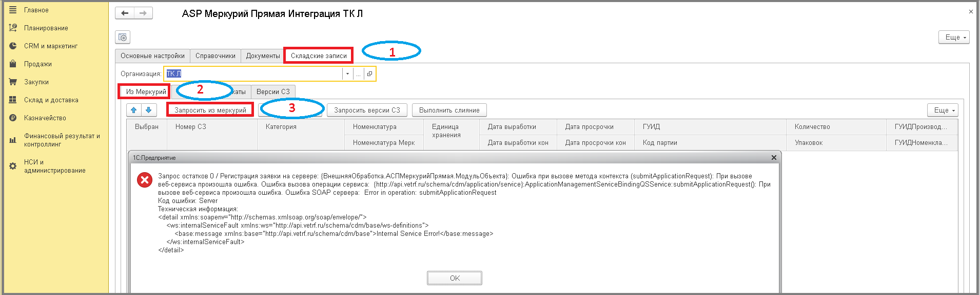Open the Продажи bag icon
The image size is (980, 295).
click(x=13, y=64)
